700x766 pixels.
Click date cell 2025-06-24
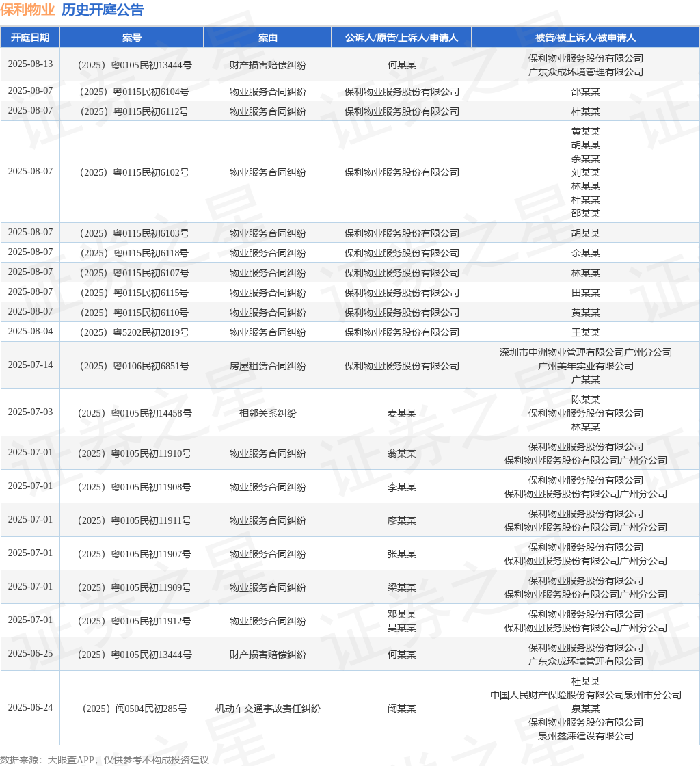(30, 708)
